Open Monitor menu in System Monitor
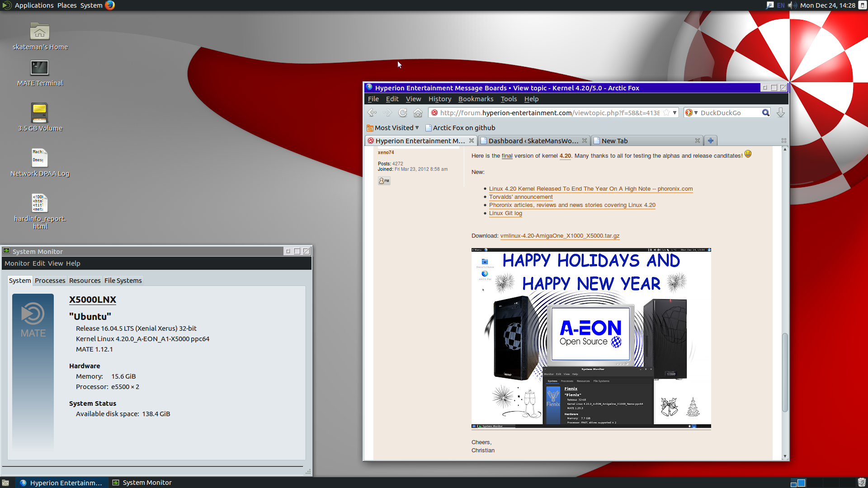The width and height of the screenshot is (868, 488). pos(17,263)
